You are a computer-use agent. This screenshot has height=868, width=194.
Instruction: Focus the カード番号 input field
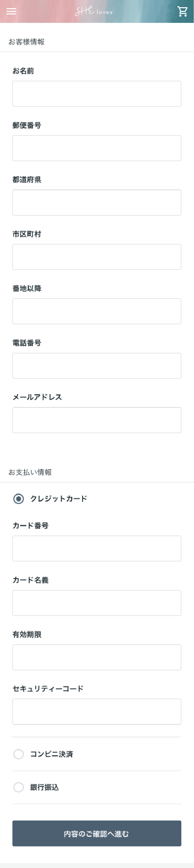[x=97, y=548]
